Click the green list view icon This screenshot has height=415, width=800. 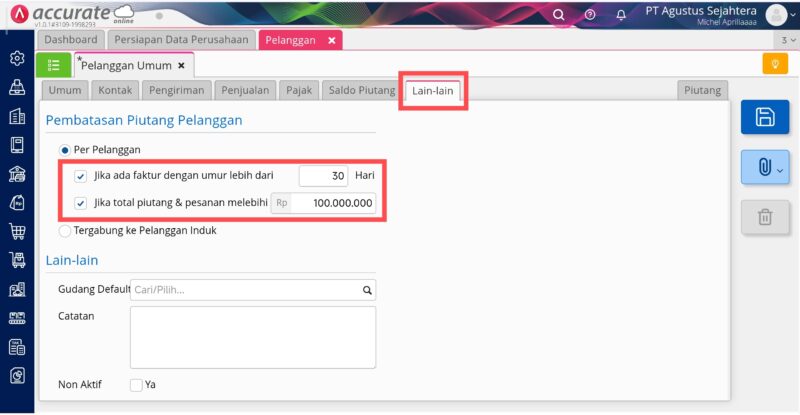pyautogui.click(x=53, y=65)
